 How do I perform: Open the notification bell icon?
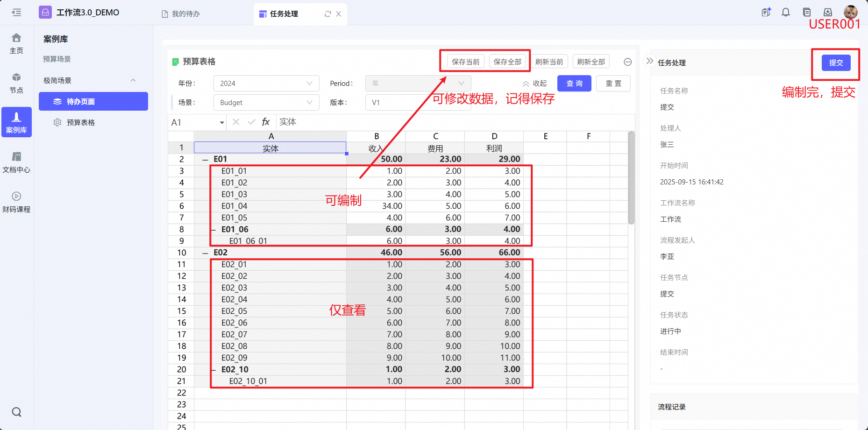(x=786, y=13)
